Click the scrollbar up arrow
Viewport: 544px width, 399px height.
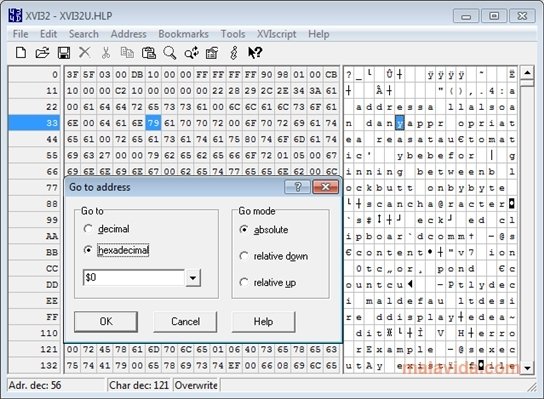527,73
